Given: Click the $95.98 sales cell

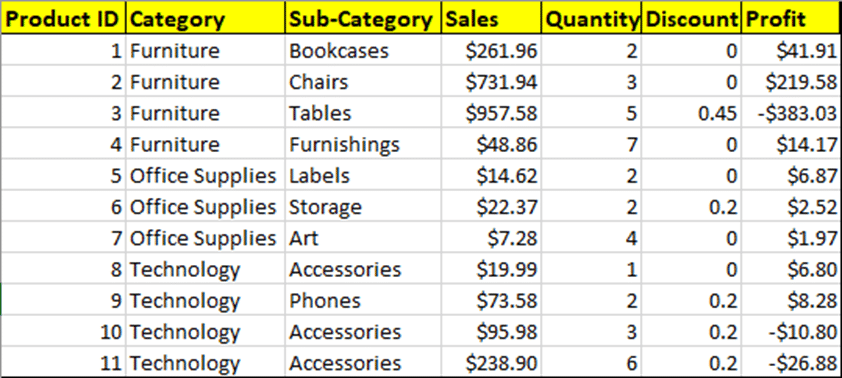Looking at the screenshot, I should pos(491,332).
